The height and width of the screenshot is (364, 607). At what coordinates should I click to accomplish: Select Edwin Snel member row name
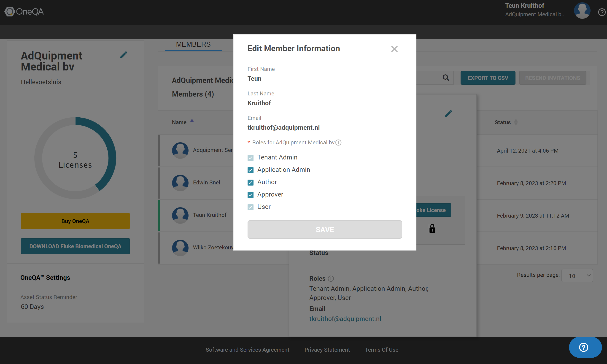206,183
